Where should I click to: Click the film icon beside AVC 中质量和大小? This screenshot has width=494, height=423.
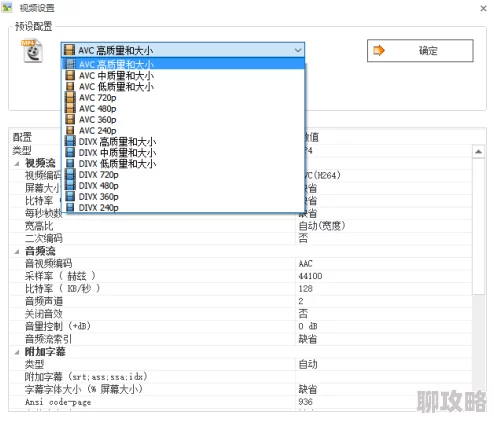pos(70,75)
